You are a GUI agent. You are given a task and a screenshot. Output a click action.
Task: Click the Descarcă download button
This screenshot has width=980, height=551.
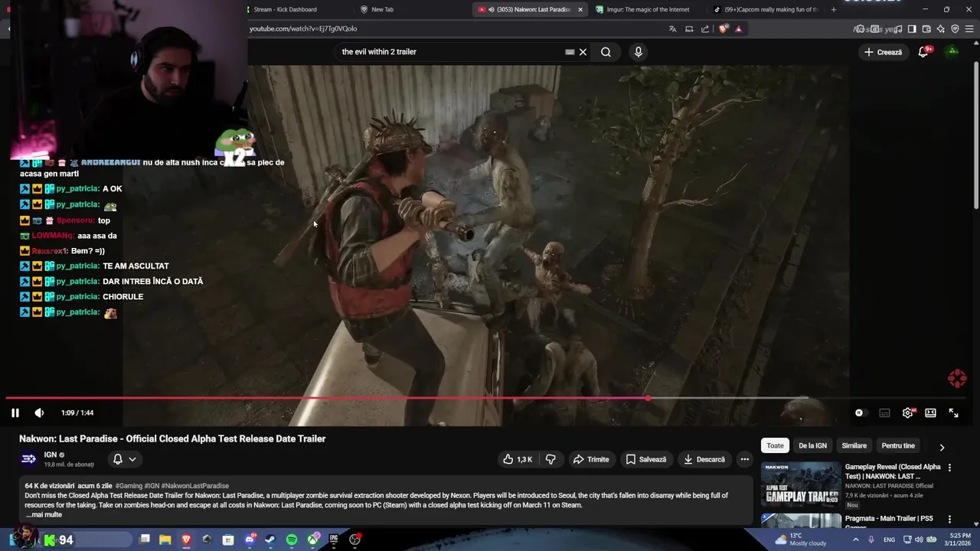(x=704, y=459)
